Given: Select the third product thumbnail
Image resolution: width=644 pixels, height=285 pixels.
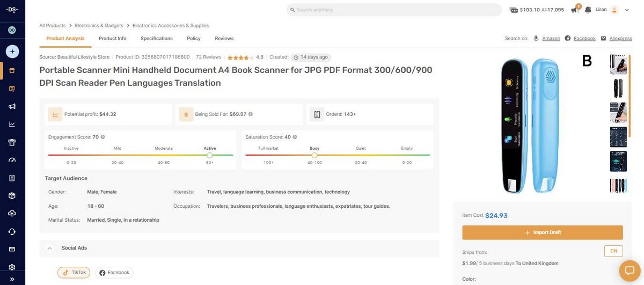Looking at the screenshot, I should (618, 113).
